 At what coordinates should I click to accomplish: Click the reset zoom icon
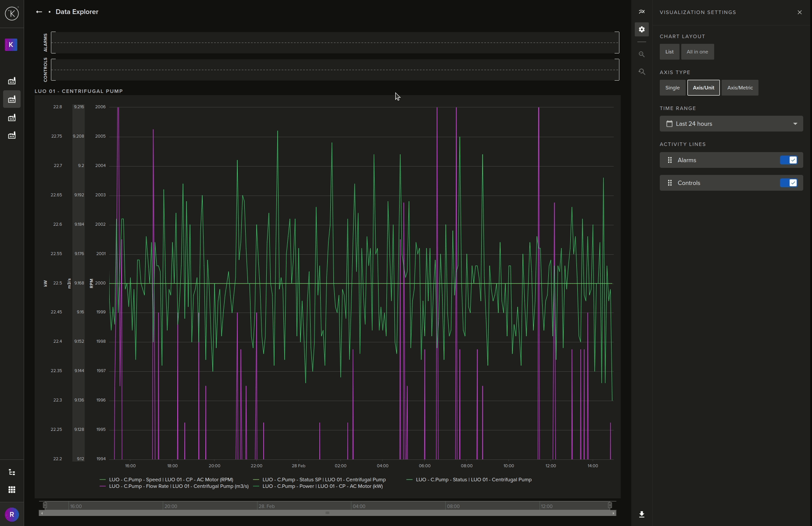[x=642, y=72]
